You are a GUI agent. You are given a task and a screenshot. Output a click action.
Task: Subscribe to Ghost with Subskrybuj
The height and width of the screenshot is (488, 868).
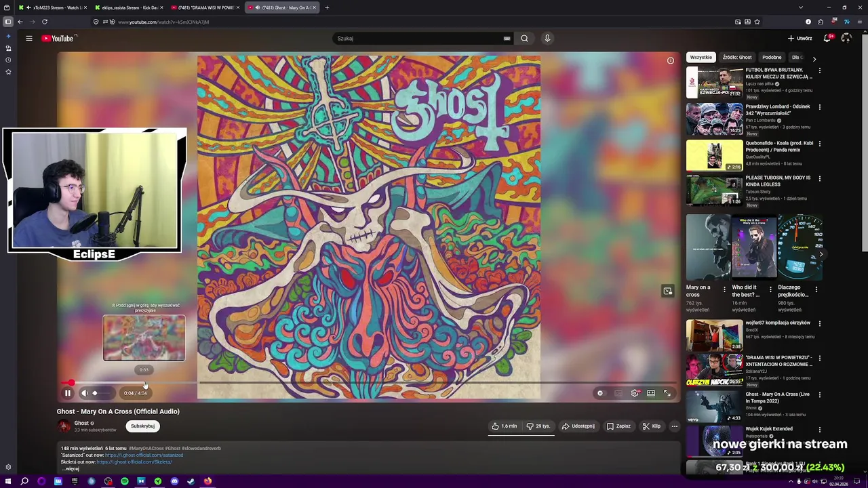(x=142, y=426)
